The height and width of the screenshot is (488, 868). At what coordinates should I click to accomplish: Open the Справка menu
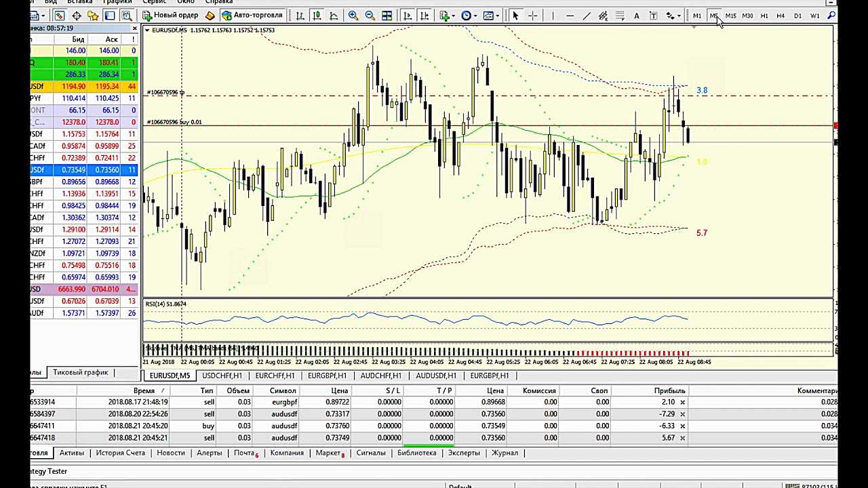point(218,2)
